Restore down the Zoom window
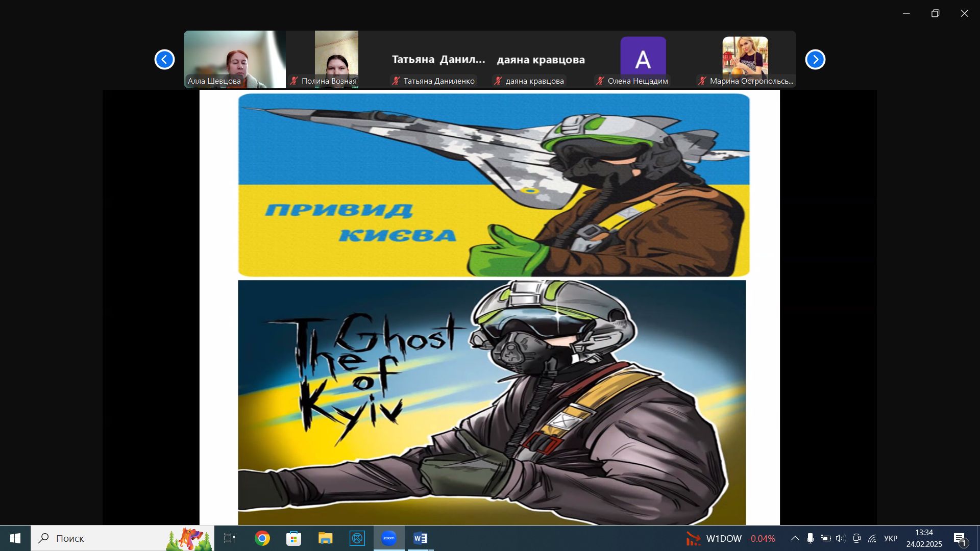 (x=935, y=13)
